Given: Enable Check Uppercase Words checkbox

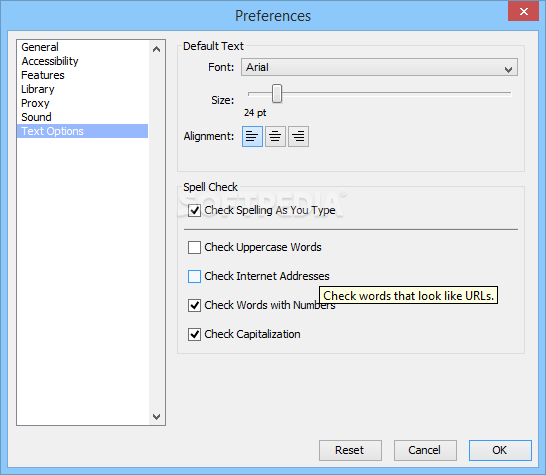Looking at the screenshot, I should pyautogui.click(x=194, y=247).
